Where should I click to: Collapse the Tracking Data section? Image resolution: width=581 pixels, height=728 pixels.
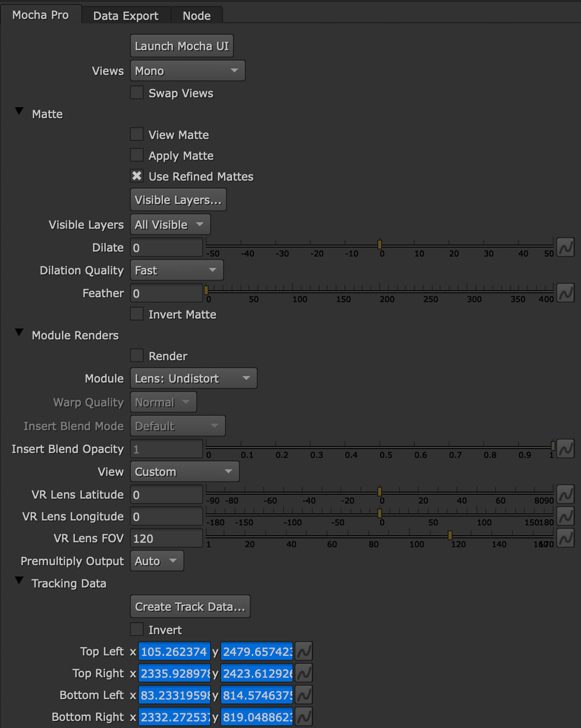20,580
